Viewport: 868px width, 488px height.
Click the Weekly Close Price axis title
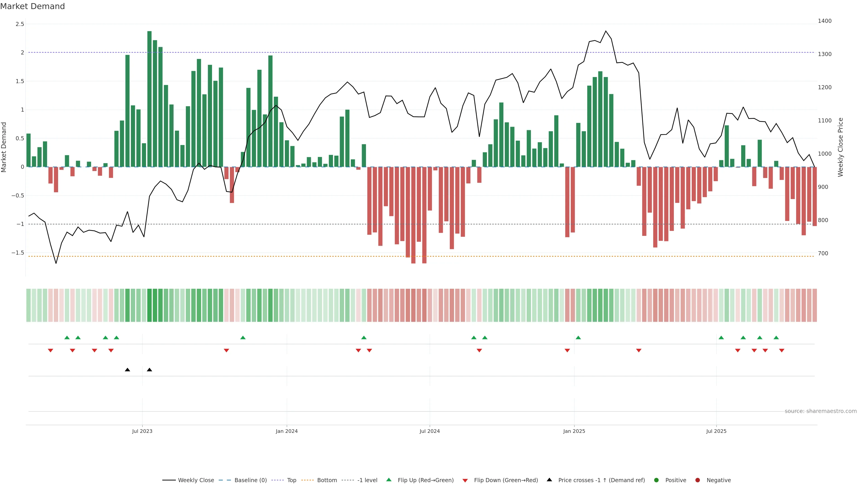click(840, 147)
